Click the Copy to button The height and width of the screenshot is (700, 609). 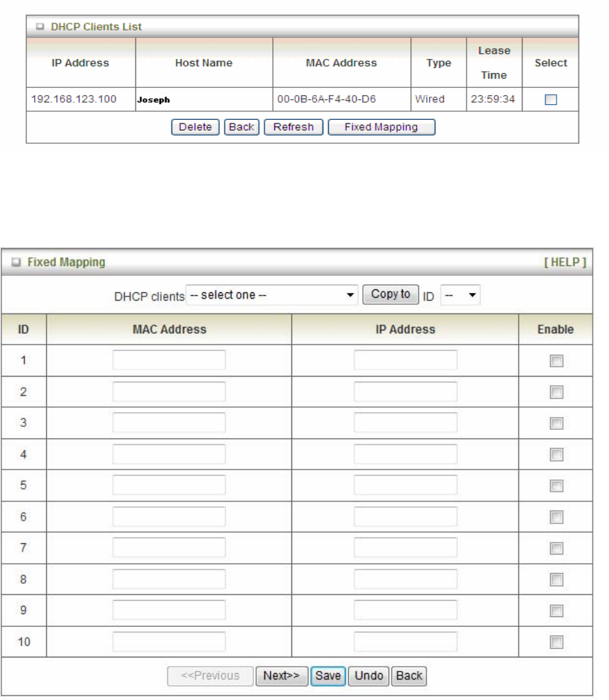pos(391,294)
